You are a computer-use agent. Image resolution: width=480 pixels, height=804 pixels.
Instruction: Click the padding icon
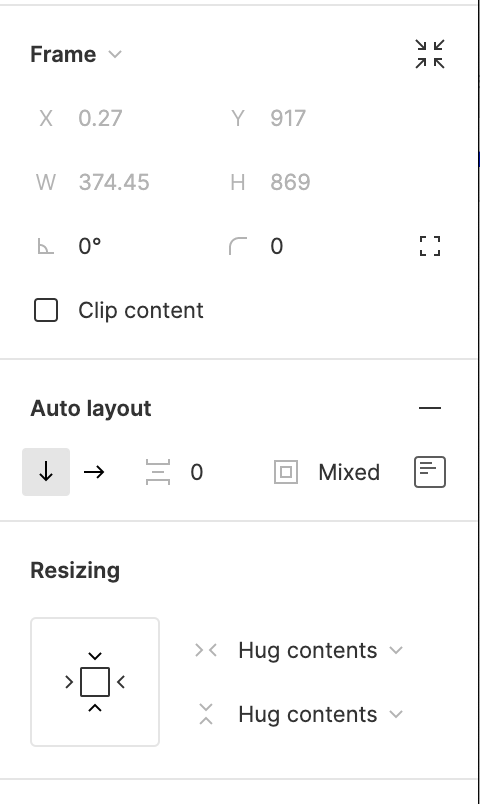tap(286, 472)
